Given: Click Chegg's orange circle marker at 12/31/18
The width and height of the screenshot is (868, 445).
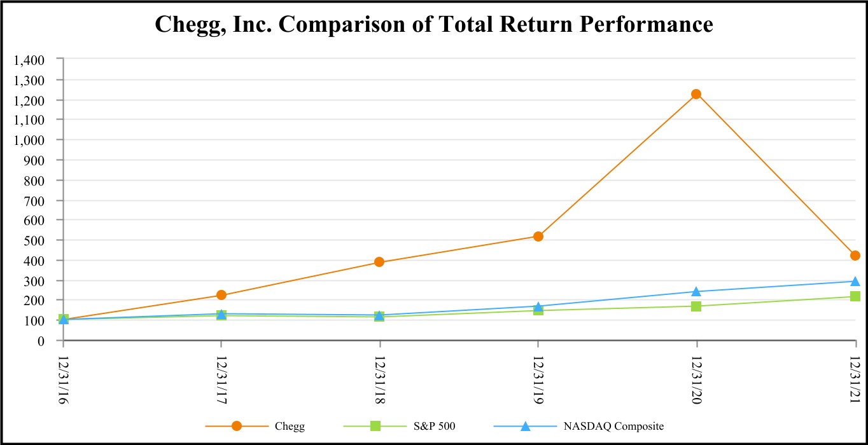Looking at the screenshot, I should pos(379,262).
